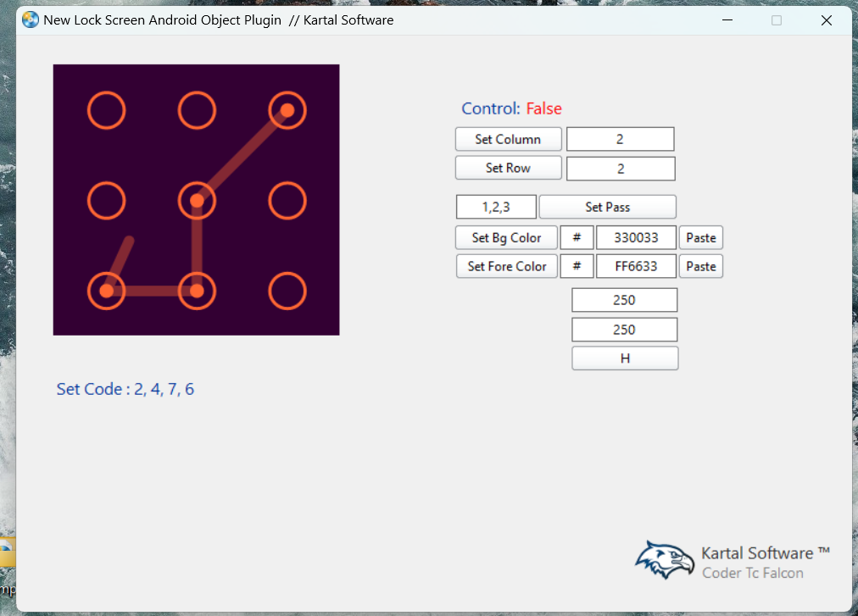Click the # box beside 330033
858x616 pixels.
coord(577,237)
